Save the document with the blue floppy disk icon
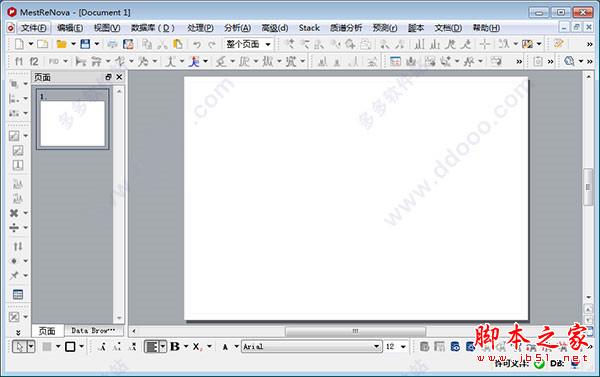Viewport: 600px width, 377px height. 85,44
